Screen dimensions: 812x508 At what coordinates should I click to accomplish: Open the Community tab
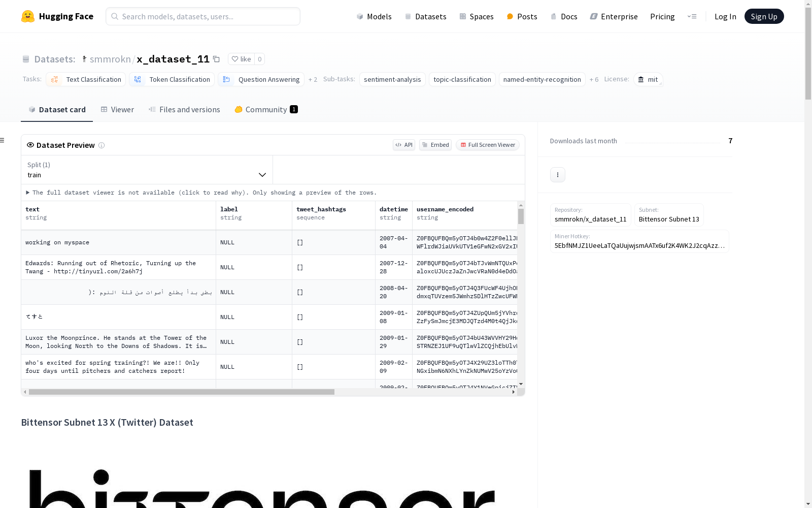pos(266,110)
